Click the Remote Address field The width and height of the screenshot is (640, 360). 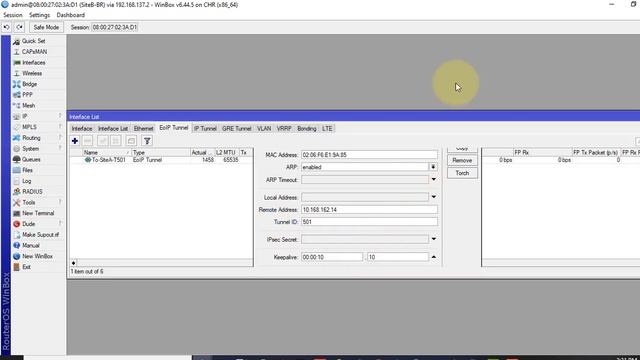(x=369, y=209)
